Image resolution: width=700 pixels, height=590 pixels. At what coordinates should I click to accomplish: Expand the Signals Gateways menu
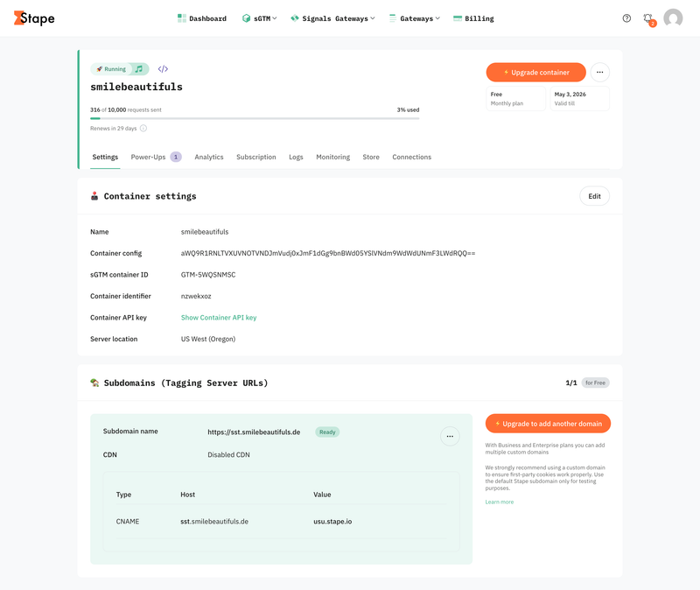332,18
